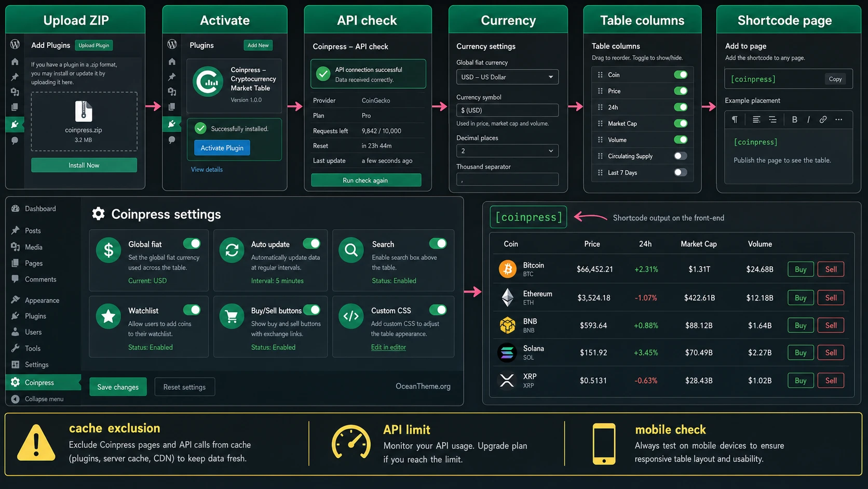Open the Global fiat currency dropdown

tap(507, 77)
